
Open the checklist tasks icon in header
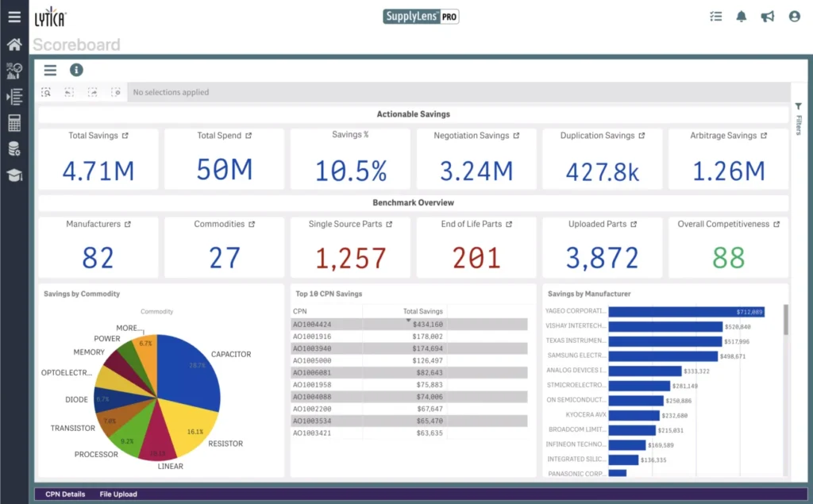click(x=715, y=16)
